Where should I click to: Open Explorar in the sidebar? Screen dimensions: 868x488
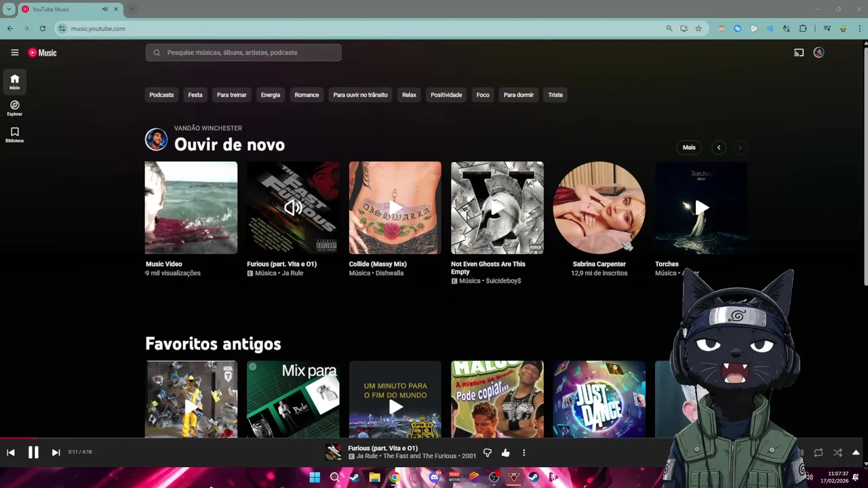click(14, 108)
